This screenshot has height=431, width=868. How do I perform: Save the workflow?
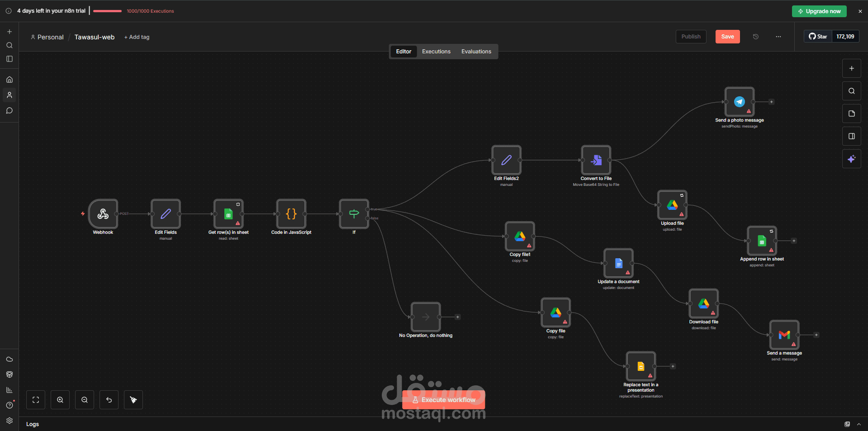pos(727,37)
